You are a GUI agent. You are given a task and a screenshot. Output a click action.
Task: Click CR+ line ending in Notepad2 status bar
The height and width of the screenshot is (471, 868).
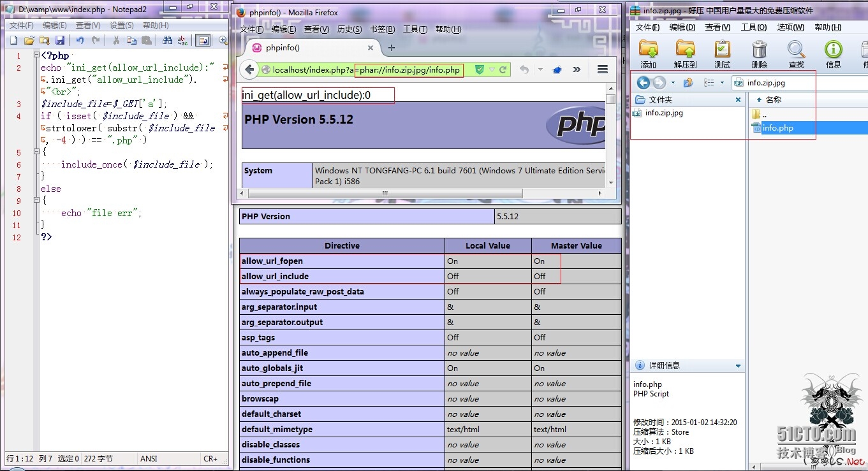pyautogui.click(x=210, y=459)
